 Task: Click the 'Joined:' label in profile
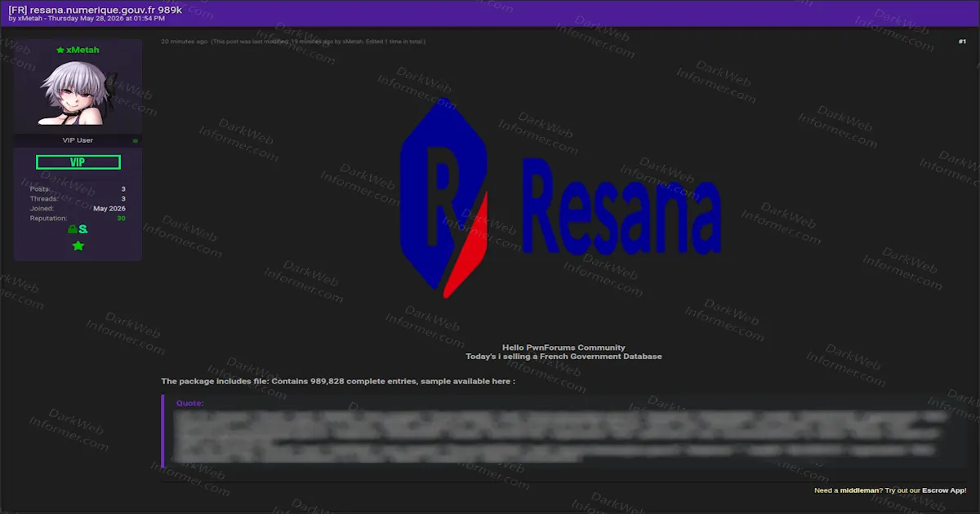click(x=42, y=208)
